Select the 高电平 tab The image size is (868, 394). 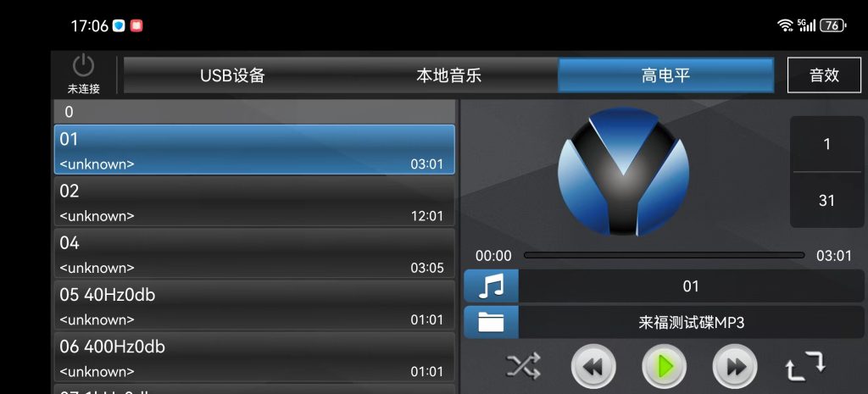click(665, 75)
